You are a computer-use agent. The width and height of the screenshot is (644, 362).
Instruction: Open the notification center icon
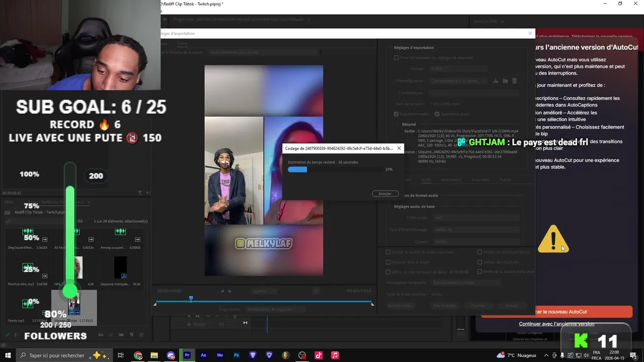[633, 355]
